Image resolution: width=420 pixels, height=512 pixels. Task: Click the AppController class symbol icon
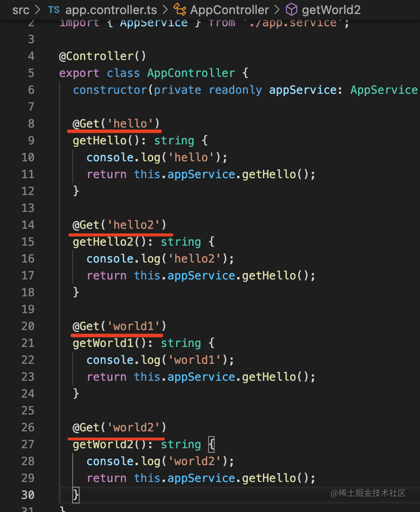(x=179, y=10)
